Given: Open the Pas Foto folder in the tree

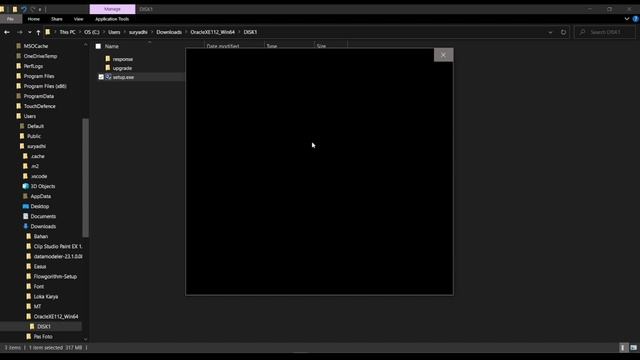Looking at the screenshot, I should click(x=43, y=337).
